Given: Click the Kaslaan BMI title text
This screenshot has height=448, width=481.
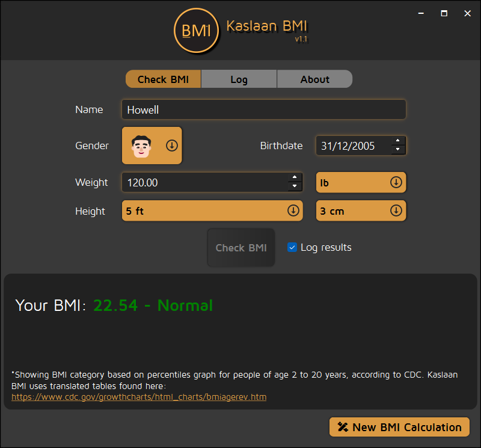Looking at the screenshot, I should (266, 26).
